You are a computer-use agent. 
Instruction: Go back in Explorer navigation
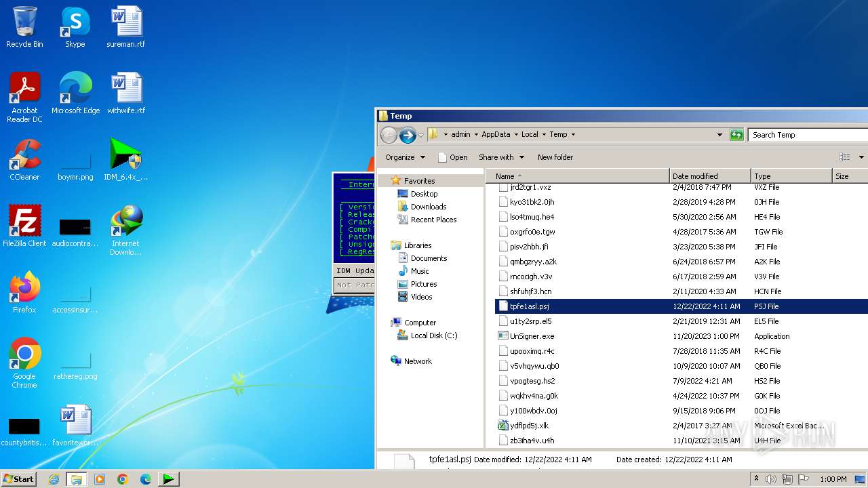pyautogui.click(x=389, y=135)
